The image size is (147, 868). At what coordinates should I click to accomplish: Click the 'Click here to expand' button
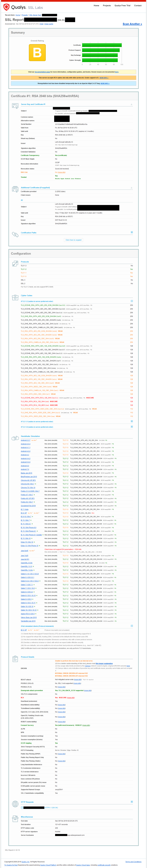point(74,240)
